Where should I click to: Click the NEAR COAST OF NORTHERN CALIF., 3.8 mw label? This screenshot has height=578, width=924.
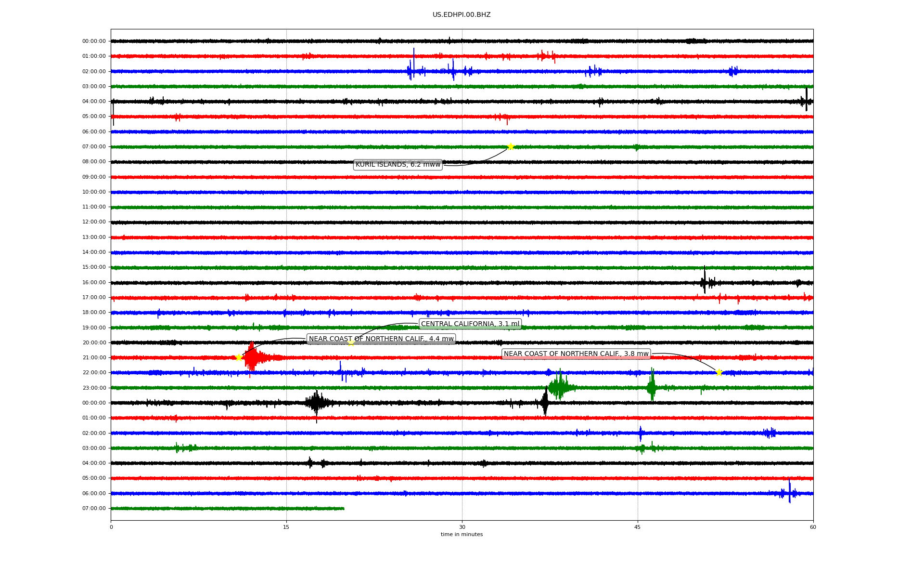pyautogui.click(x=576, y=354)
